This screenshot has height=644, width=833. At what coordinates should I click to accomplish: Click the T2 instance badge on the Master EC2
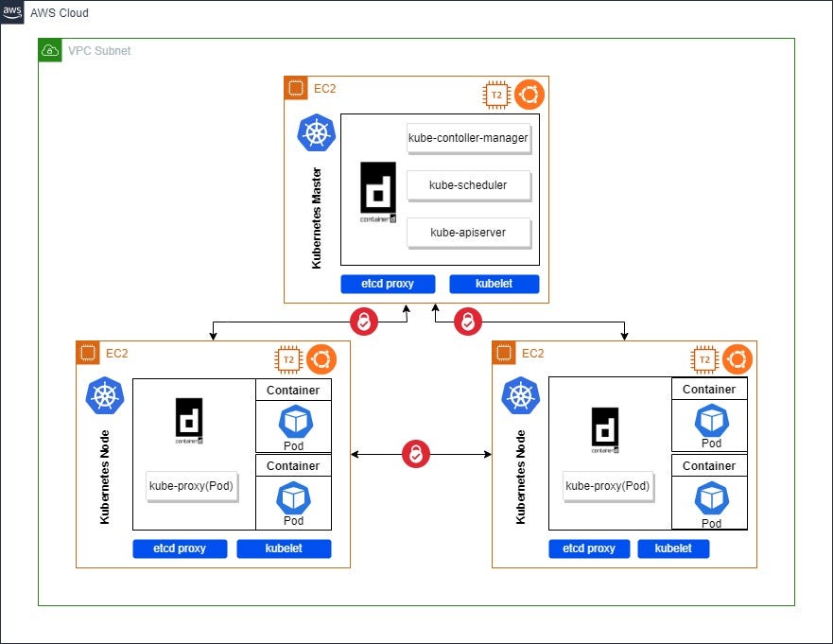(496, 95)
